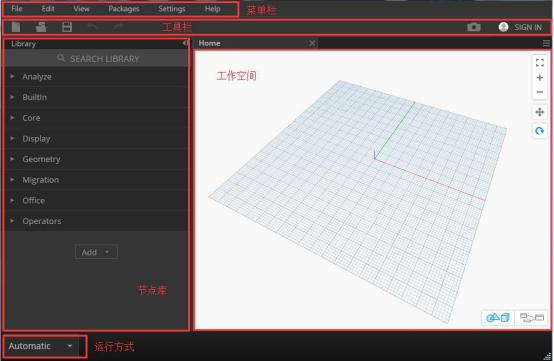This screenshot has height=361, width=554.
Task: Click the SIGN IN link
Action: click(528, 27)
